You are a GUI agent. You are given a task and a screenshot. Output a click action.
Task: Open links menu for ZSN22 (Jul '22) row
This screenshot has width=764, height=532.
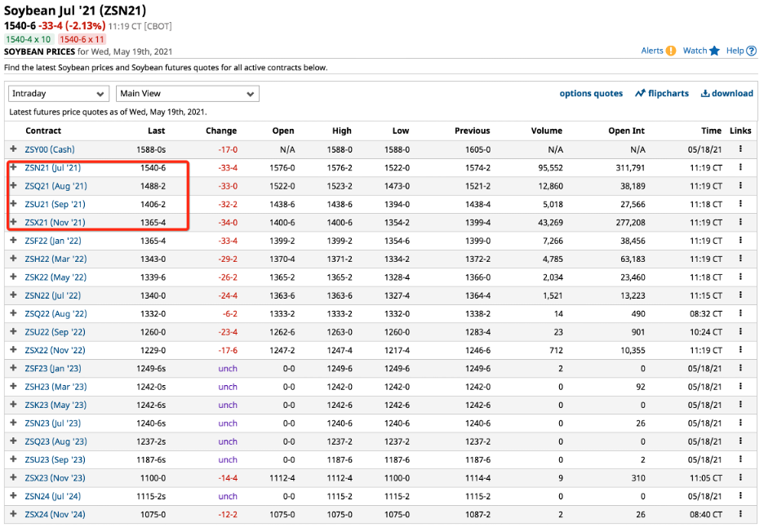[x=740, y=295]
